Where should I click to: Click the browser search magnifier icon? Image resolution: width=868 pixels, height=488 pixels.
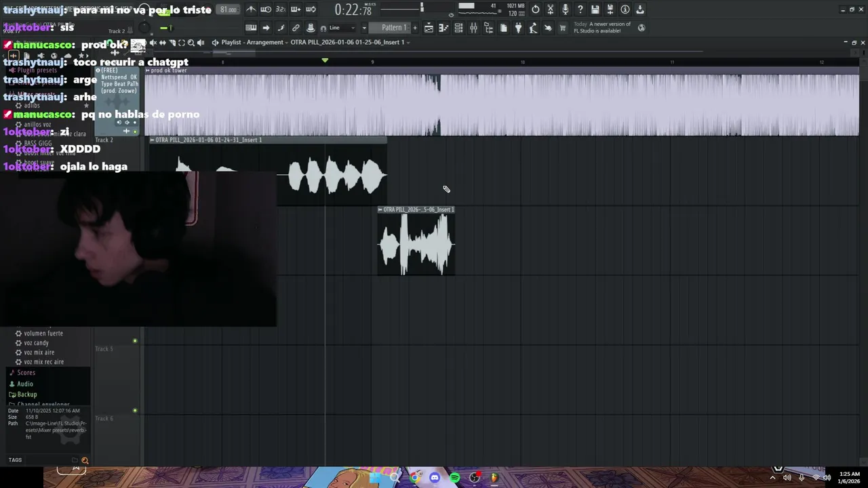[x=85, y=460]
